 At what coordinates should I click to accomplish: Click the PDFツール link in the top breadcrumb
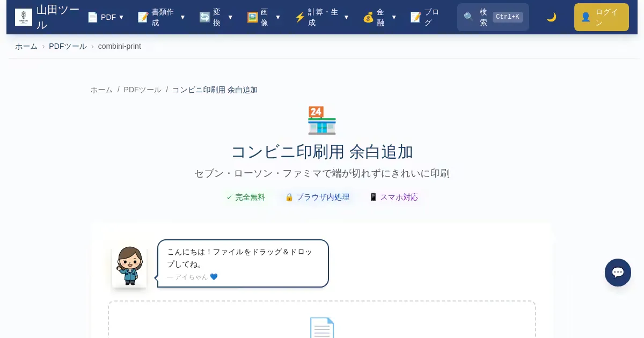[x=68, y=46]
